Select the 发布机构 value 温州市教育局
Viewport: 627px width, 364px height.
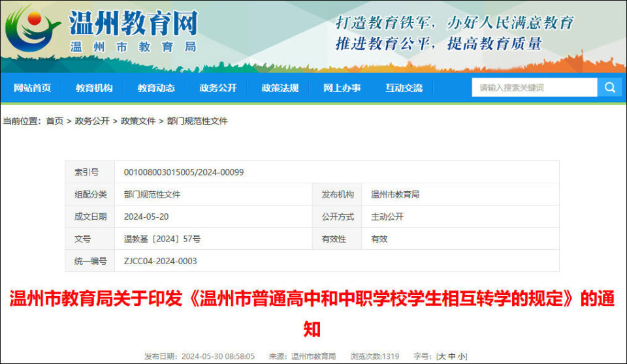pyautogui.click(x=395, y=194)
